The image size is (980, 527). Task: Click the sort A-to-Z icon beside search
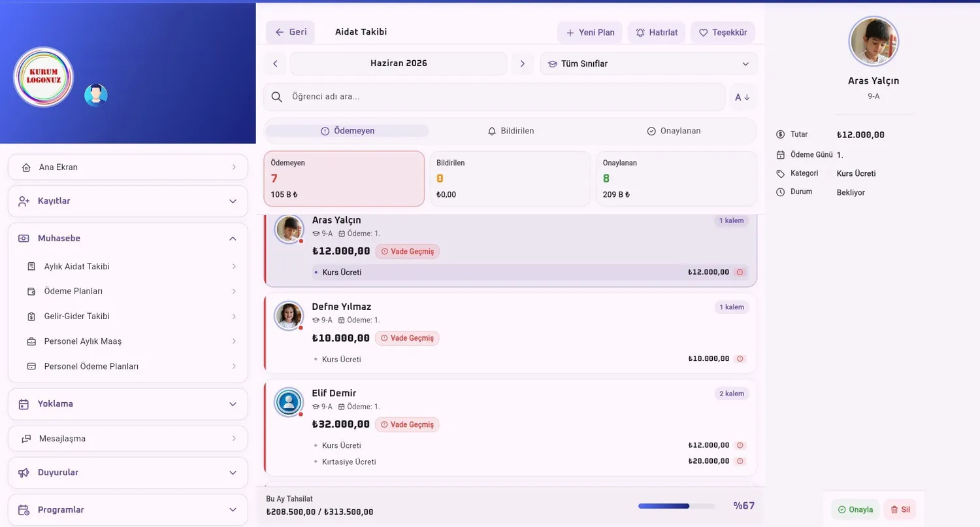[743, 97]
